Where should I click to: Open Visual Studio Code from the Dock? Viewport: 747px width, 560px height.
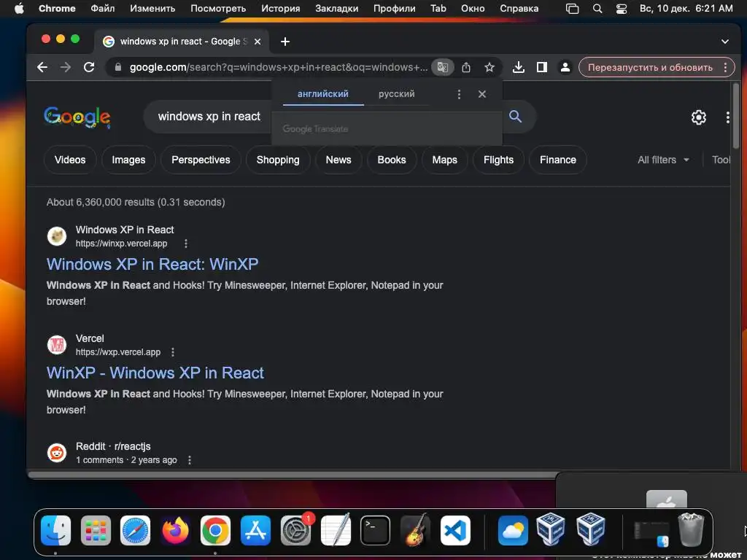pyautogui.click(x=455, y=531)
